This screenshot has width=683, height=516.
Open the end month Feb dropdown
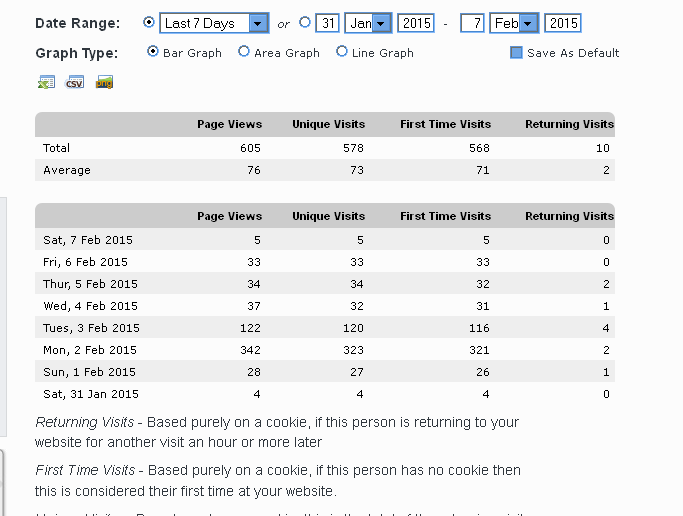point(527,23)
